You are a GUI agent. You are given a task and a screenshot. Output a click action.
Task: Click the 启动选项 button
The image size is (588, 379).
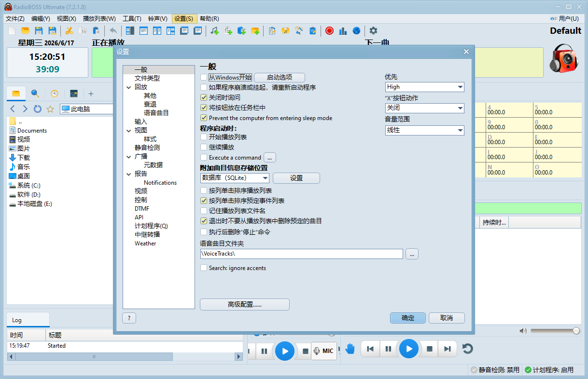pyautogui.click(x=280, y=77)
